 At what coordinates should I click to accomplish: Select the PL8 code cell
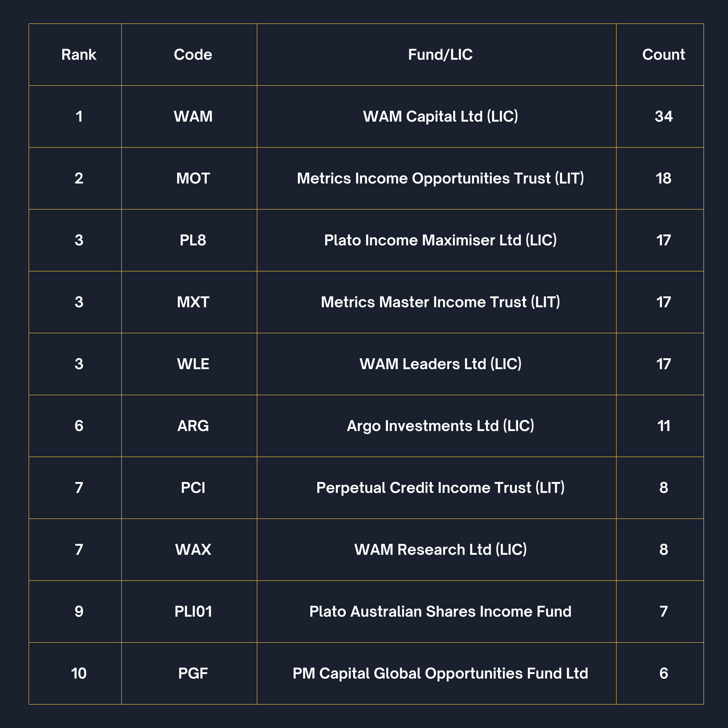pos(193,240)
